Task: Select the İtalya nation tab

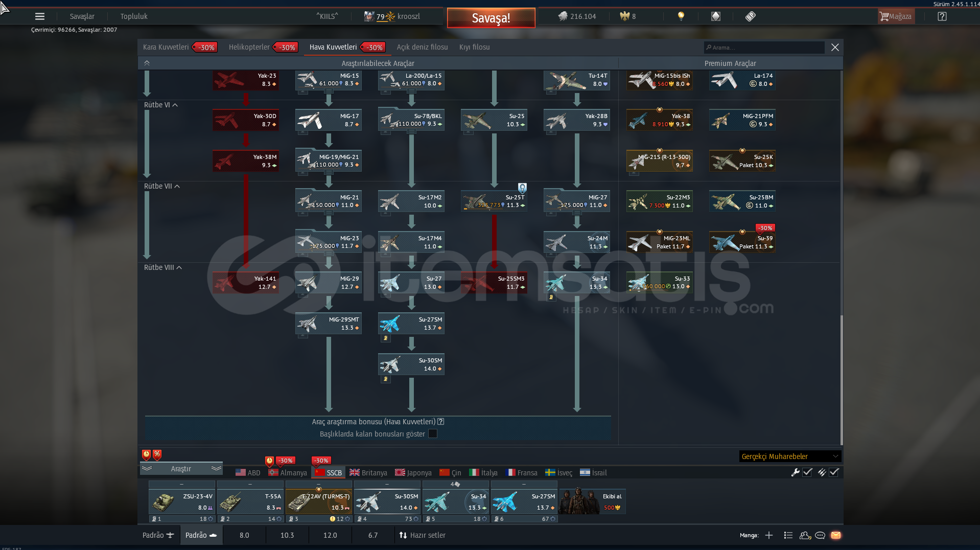Action: click(483, 473)
